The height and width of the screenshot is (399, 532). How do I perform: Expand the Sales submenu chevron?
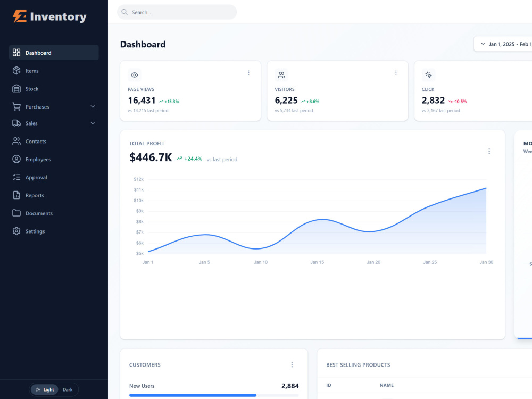click(x=93, y=123)
